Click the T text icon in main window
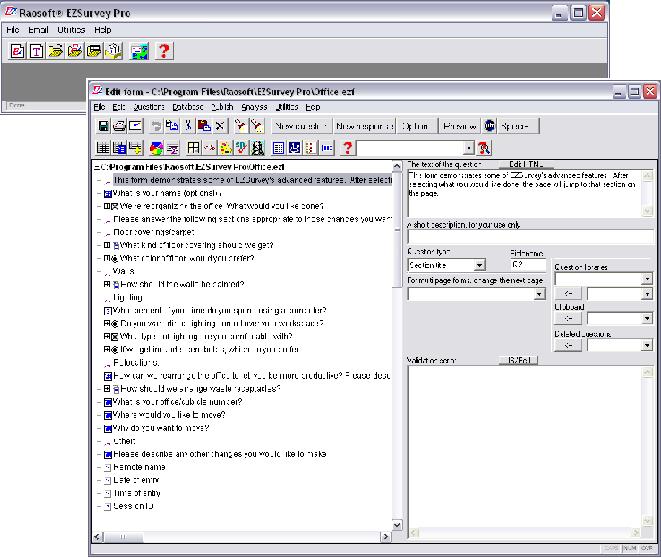Image resolution: width=661 pixels, height=558 pixels. pos(37,51)
